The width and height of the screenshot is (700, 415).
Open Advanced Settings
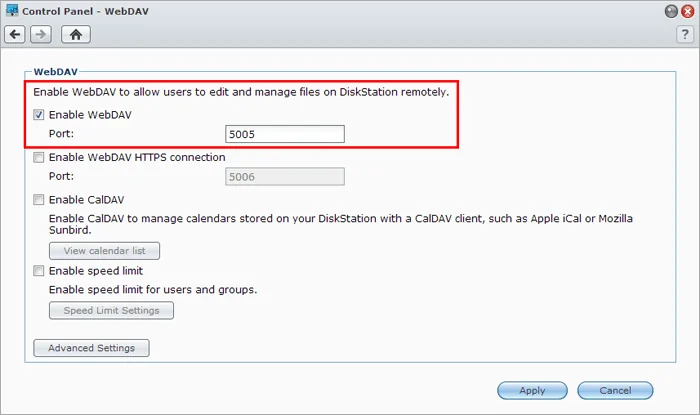[x=92, y=348]
